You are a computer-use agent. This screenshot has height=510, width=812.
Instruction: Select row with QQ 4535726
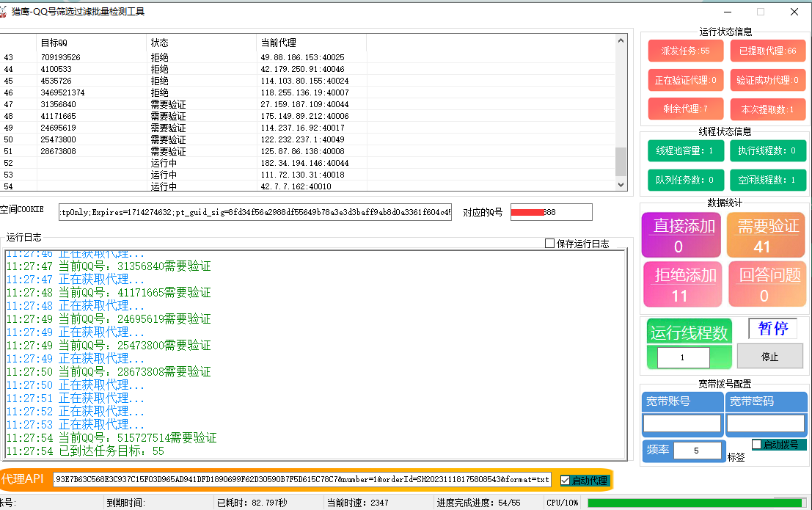[307, 81]
